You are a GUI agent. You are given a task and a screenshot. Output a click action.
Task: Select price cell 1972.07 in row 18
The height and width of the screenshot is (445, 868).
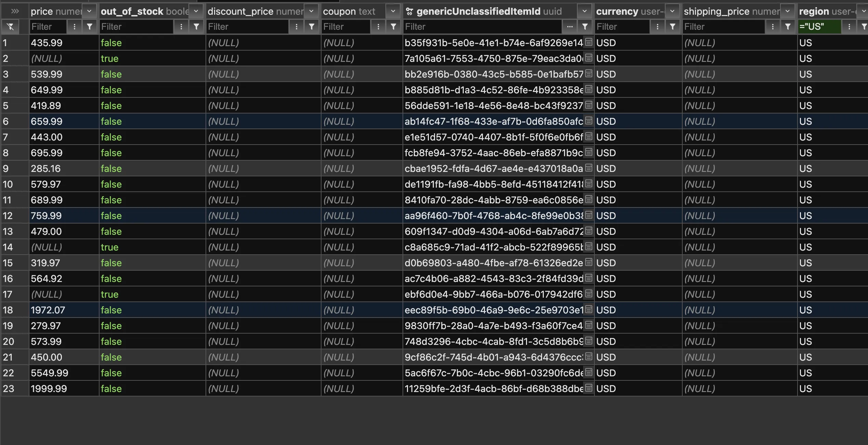click(x=48, y=310)
